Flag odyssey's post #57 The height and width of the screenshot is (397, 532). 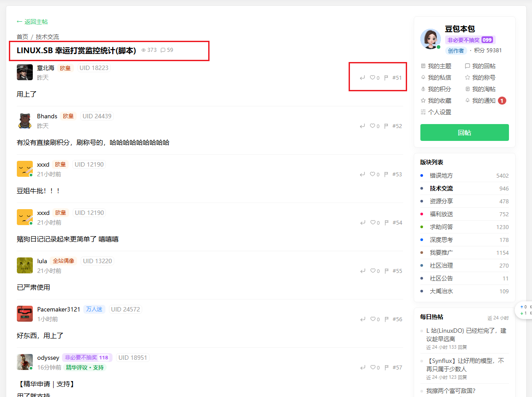(x=386, y=368)
